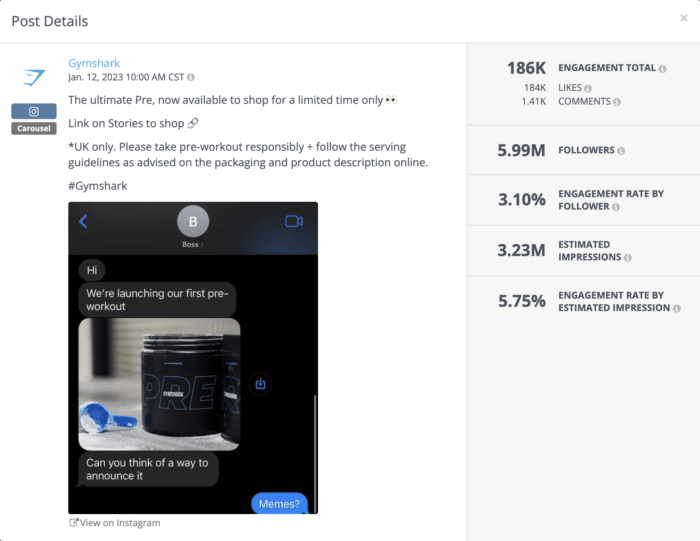The height and width of the screenshot is (541, 700).
Task: Click the FOLLOWERS label
Action: point(586,150)
